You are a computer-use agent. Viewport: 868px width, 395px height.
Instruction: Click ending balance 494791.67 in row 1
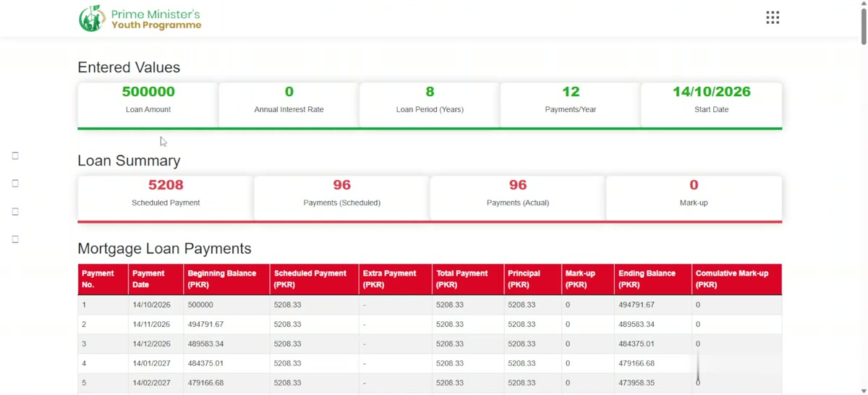tap(637, 305)
